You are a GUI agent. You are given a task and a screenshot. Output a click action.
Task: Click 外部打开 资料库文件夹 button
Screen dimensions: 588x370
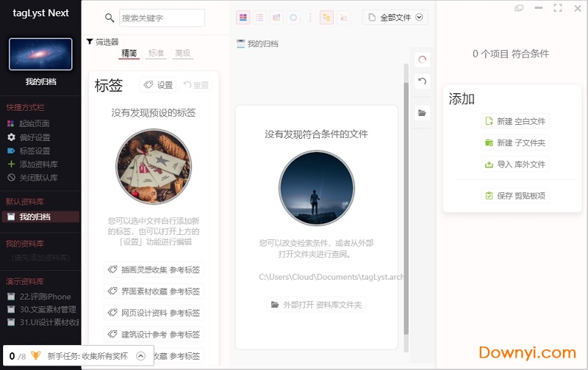tap(316, 304)
